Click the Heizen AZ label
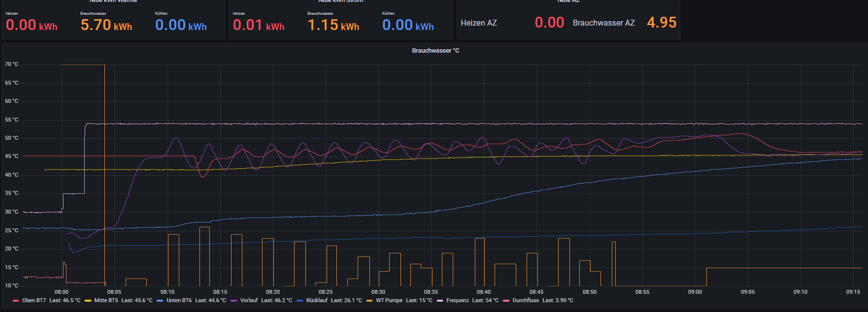 click(x=479, y=23)
